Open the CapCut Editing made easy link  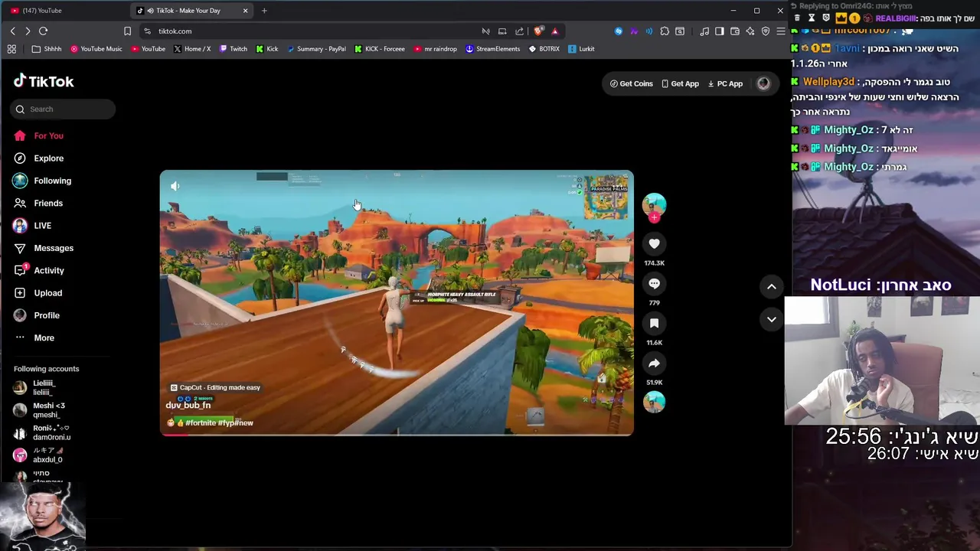(x=215, y=387)
